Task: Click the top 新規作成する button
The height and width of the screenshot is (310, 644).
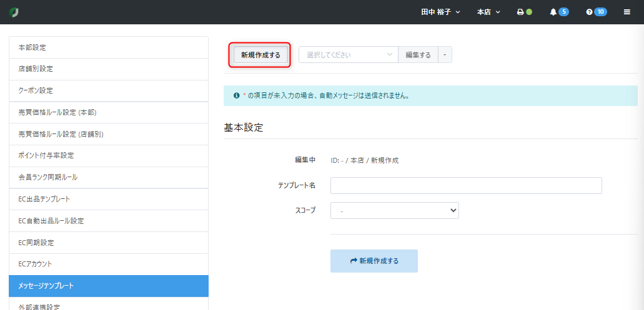Action: click(x=260, y=55)
